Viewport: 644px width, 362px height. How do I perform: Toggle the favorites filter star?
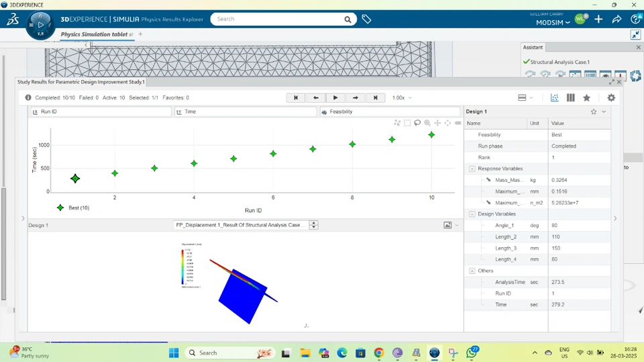click(x=586, y=97)
